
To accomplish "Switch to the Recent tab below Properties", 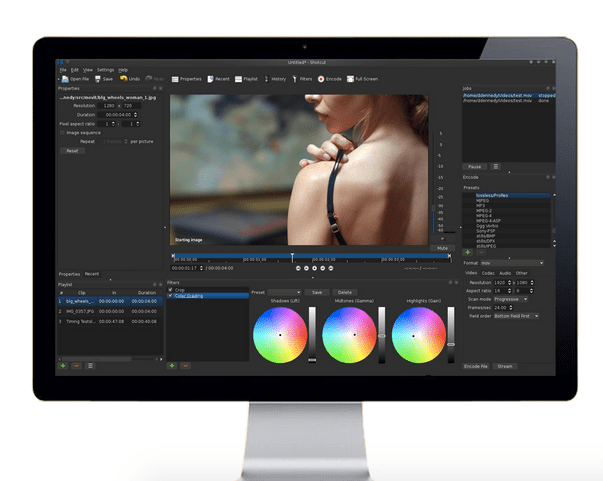I will tap(92, 274).
